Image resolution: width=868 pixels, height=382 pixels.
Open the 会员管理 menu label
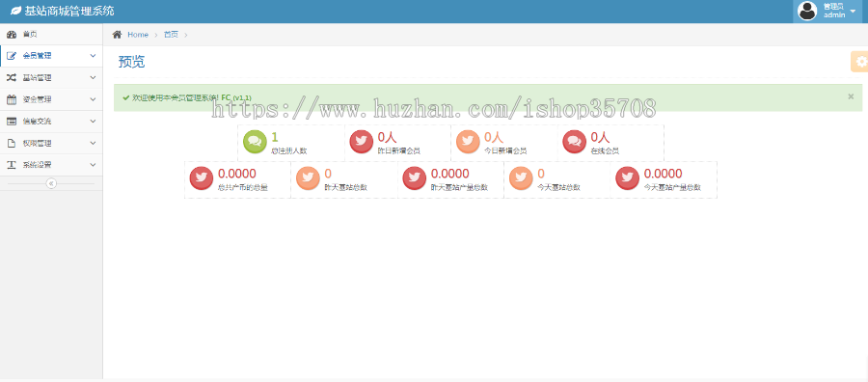click(x=37, y=56)
